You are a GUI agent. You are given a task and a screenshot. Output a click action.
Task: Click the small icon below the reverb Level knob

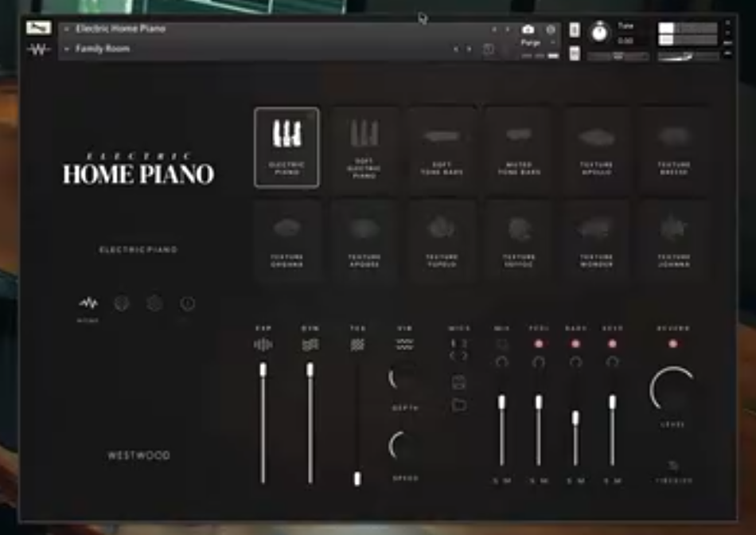(x=673, y=466)
